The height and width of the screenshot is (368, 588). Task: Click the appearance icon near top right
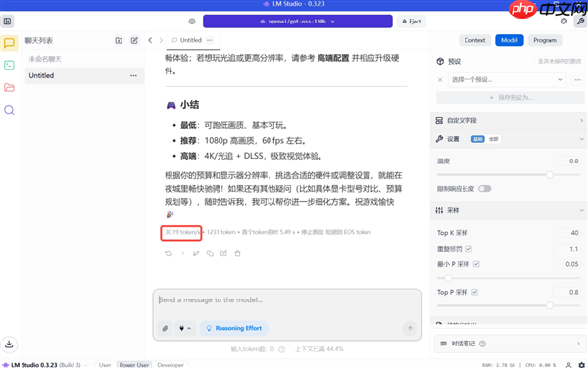click(x=564, y=22)
